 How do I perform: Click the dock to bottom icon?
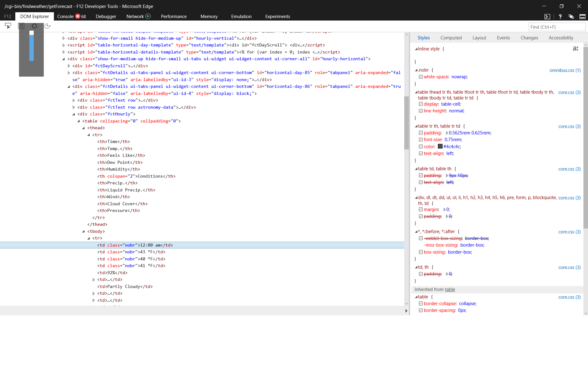click(582, 17)
